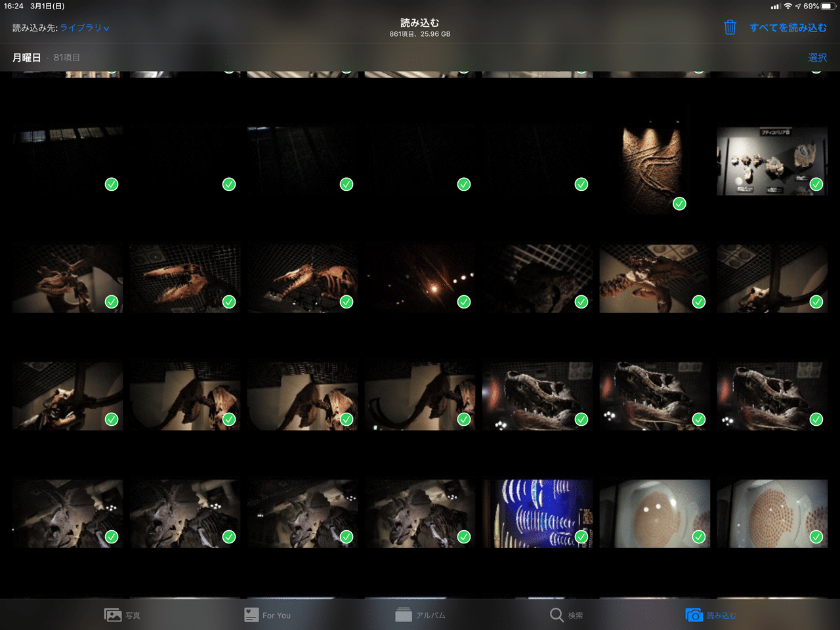Deselect the fossil display case photo checkmark
Screen dimensions: 840x630
[x=816, y=184]
